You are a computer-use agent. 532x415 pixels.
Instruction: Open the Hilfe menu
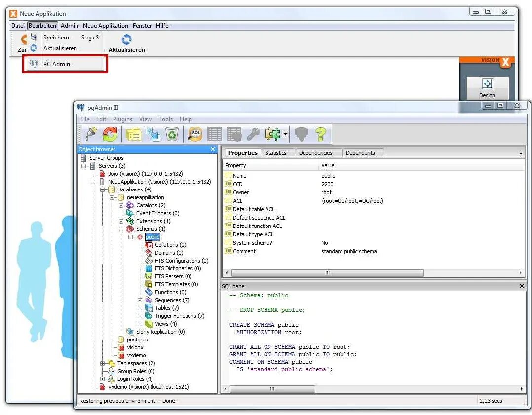(x=162, y=26)
